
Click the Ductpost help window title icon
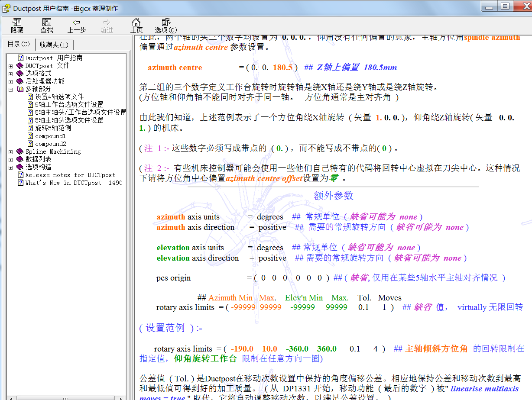[6, 8]
